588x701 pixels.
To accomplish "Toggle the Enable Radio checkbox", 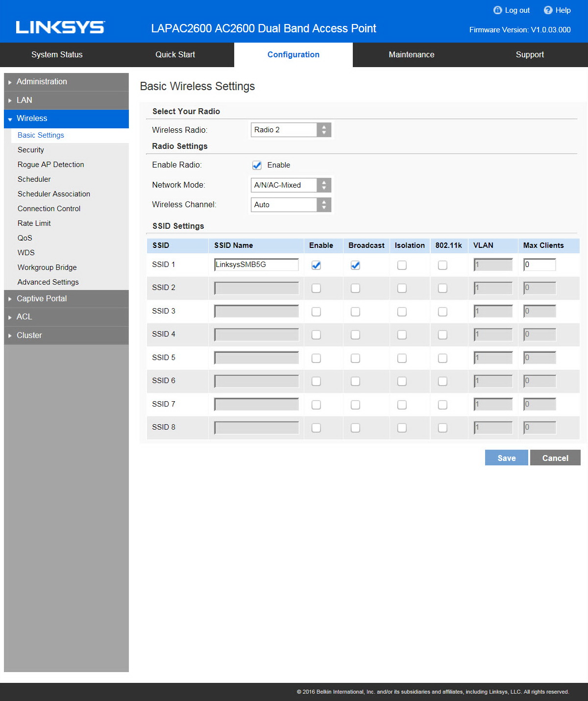I will [257, 165].
